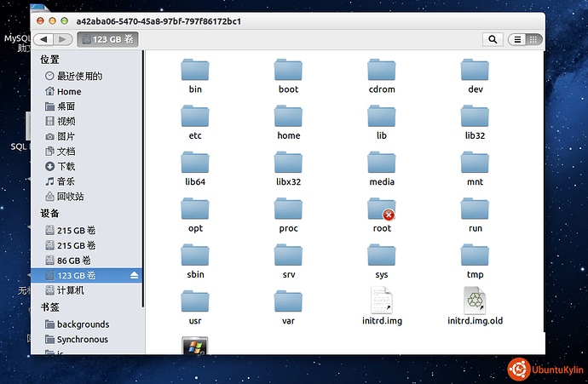Switch to icon grid view
The width and height of the screenshot is (588, 384).
[x=533, y=39]
